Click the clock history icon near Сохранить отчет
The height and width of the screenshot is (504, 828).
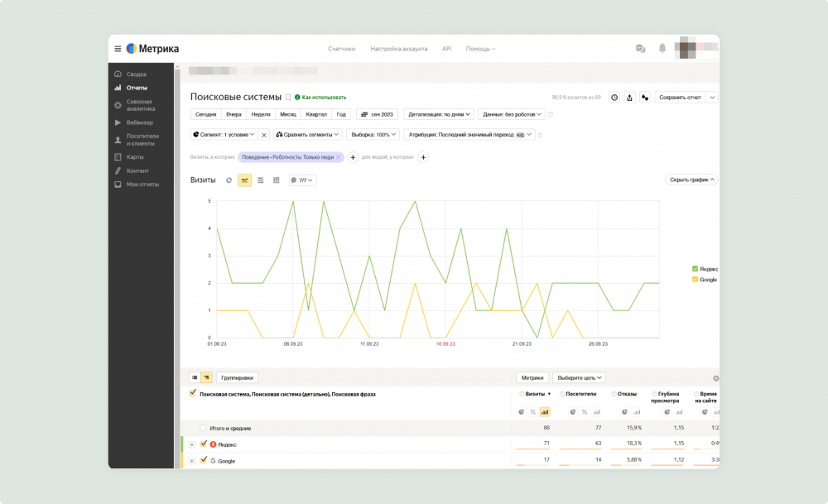[x=614, y=98]
